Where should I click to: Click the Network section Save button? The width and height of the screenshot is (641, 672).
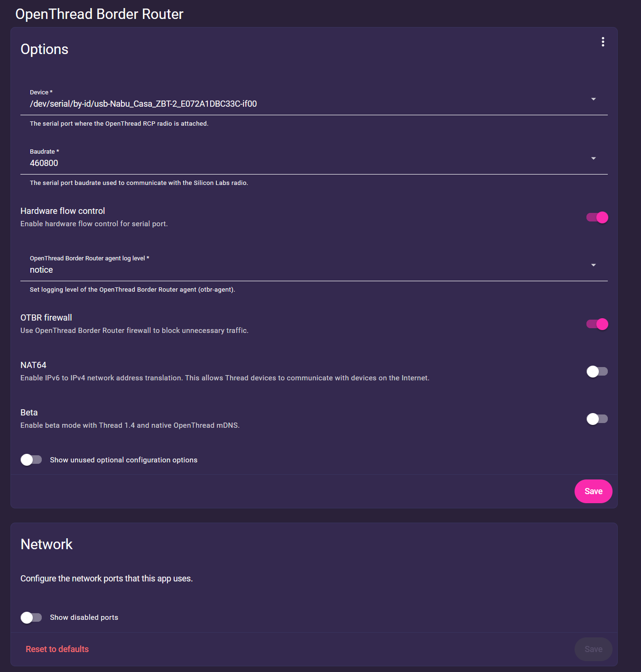[593, 649]
